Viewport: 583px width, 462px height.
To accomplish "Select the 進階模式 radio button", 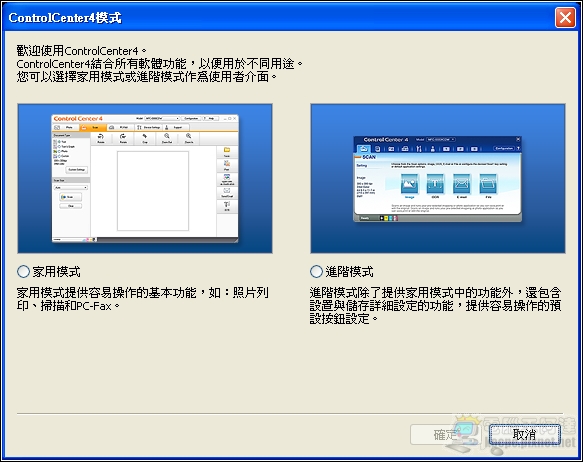I will 316,271.
